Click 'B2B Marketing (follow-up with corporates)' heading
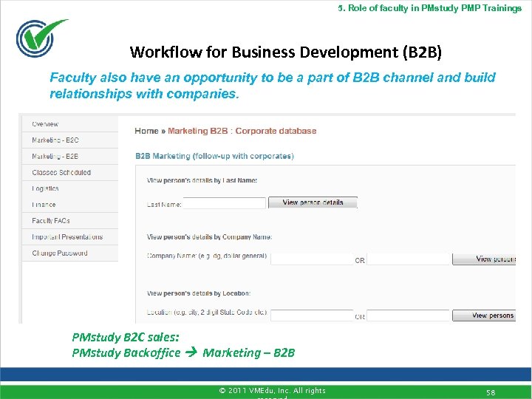 pos(214,156)
